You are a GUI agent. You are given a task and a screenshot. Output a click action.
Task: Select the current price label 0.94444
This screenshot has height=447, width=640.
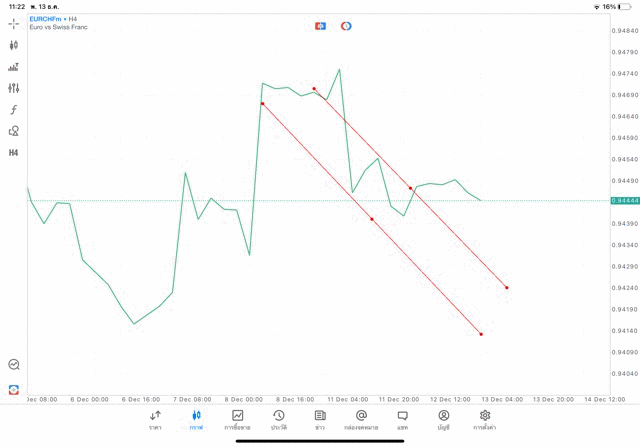[x=625, y=201]
